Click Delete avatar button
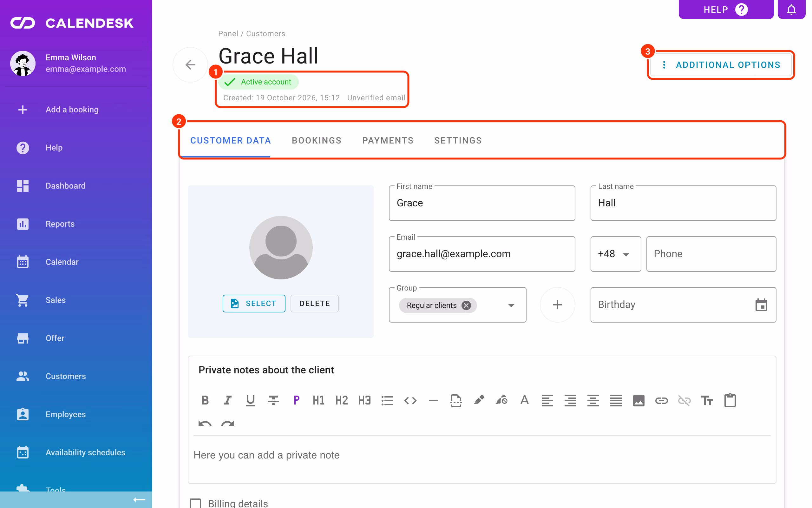The height and width of the screenshot is (508, 812). tap(314, 304)
